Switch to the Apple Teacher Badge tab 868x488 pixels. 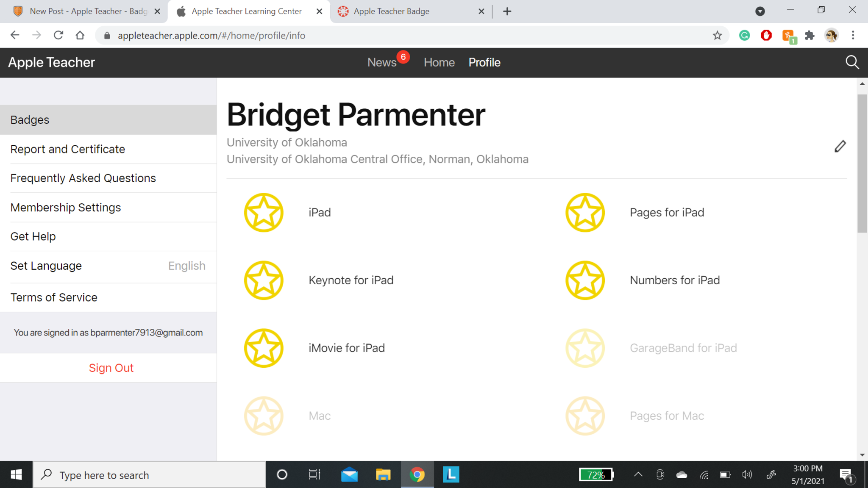391,11
